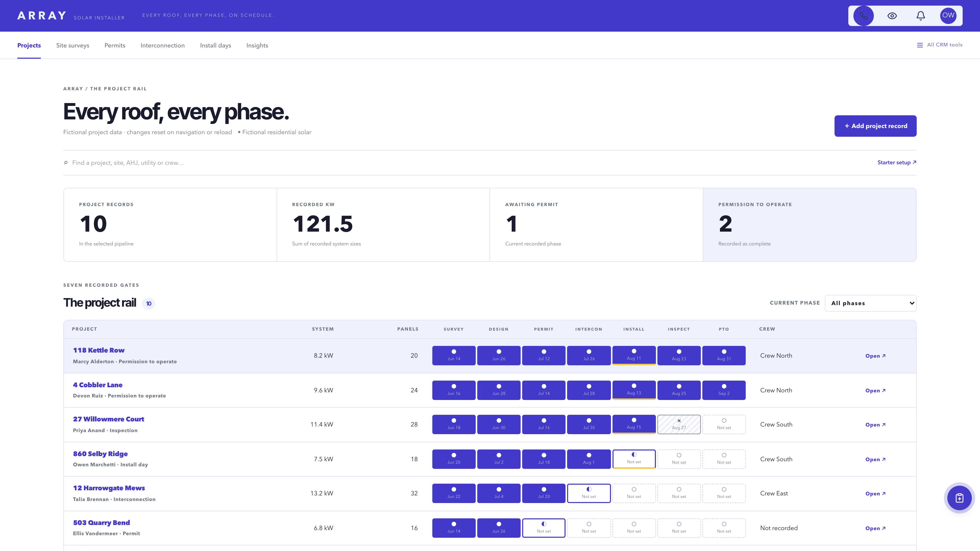Go to the Install days tab
Screen dimensions: 980x551
point(215,45)
